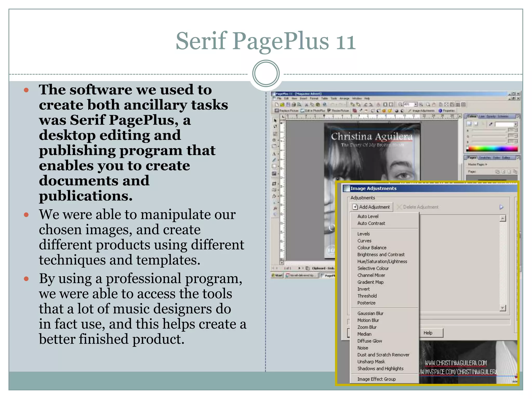Click Image Adjustments toolbar button
The width and height of the screenshot is (532, 399).
421,110
